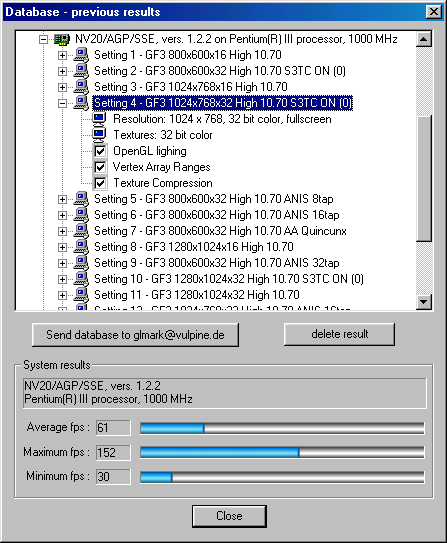The width and height of the screenshot is (447, 543).
Task: Click the computer icon beside Setting 3
Action: coord(81,87)
